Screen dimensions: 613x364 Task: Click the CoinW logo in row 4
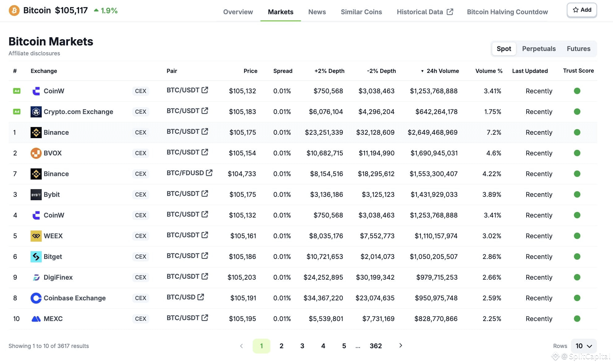click(36, 215)
